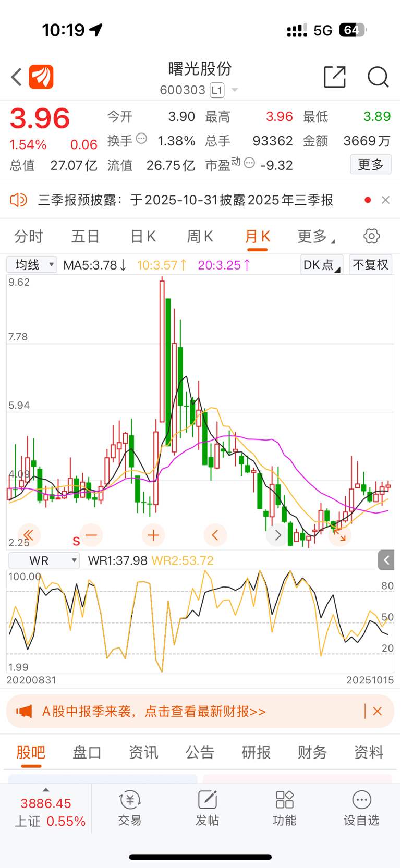401x868 pixels.
Task: Move chart right one step arrow
Action: (x=277, y=535)
